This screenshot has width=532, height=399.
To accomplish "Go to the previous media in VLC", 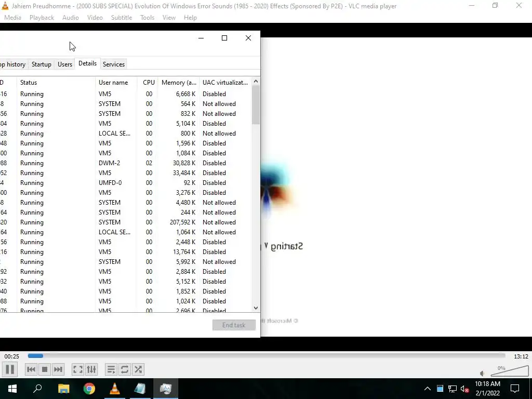I will (31, 369).
